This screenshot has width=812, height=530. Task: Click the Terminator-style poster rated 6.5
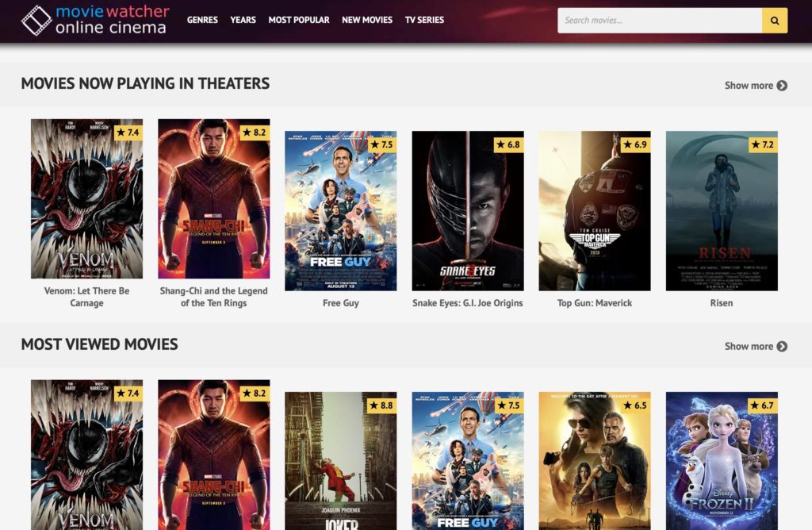click(595, 461)
